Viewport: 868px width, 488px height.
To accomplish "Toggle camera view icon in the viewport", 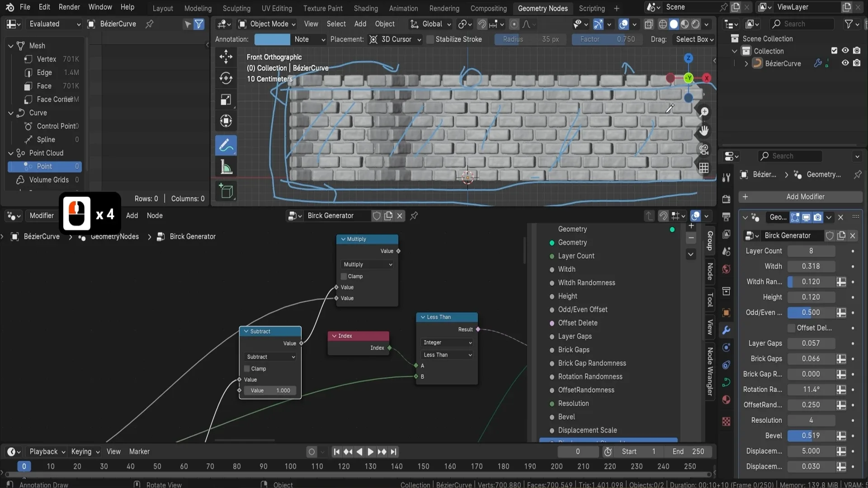I will click(x=704, y=149).
